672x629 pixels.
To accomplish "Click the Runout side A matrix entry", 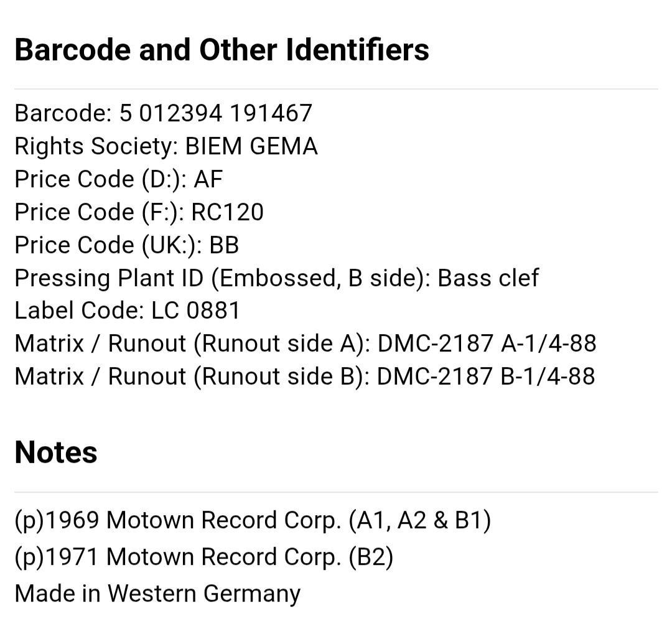I will pyautogui.click(x=306, y=343).
